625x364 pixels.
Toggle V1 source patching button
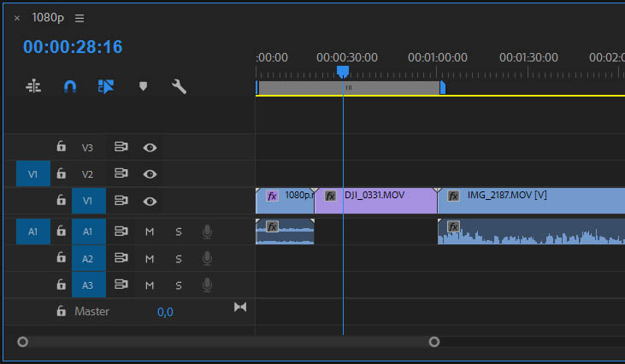point(33,173)
